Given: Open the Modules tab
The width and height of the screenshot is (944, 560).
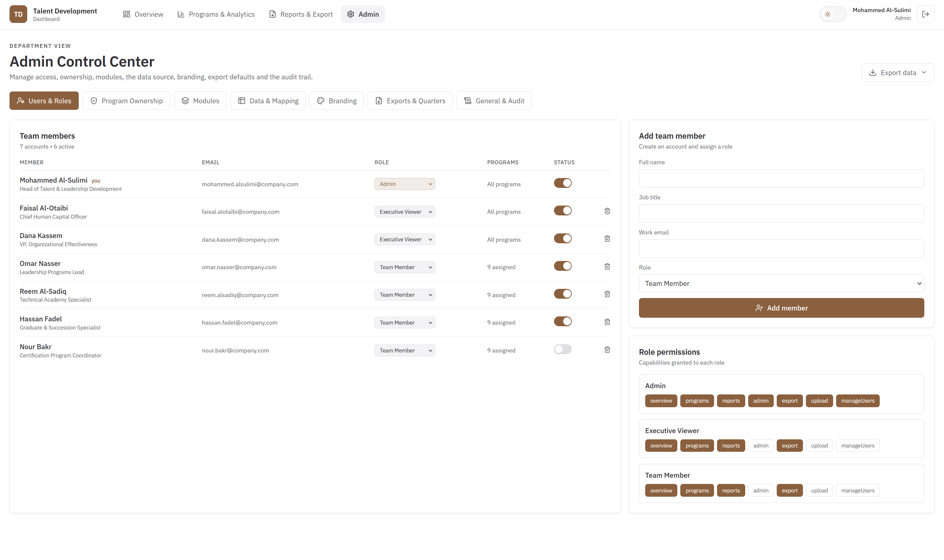Looking at the screenshot, I should pos(200,101).
